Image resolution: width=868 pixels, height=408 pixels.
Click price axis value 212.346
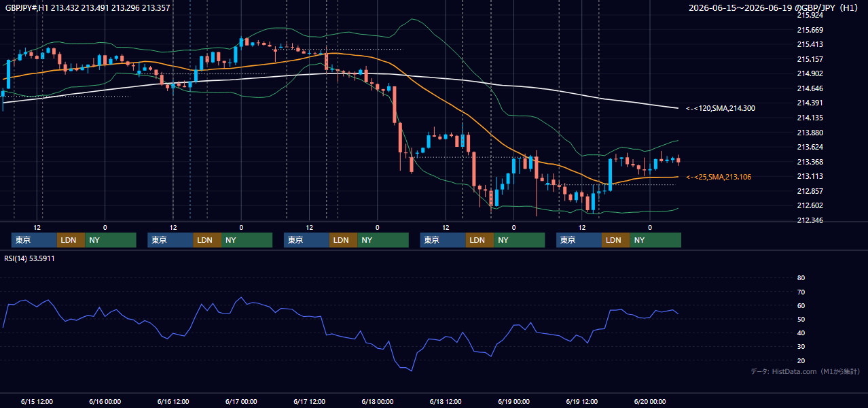pyautogui.click(x=810, y=220)
